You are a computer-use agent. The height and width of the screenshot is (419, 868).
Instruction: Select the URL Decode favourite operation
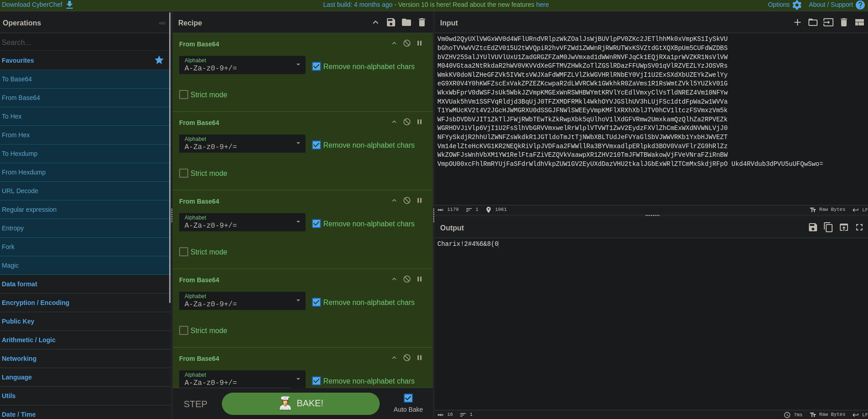[x=85, y=191]
